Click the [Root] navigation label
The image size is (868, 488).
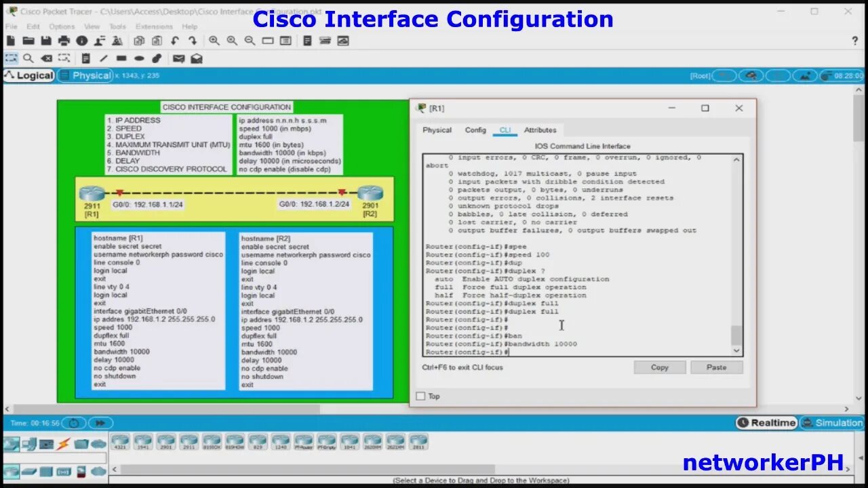click(x=700, y=76)
